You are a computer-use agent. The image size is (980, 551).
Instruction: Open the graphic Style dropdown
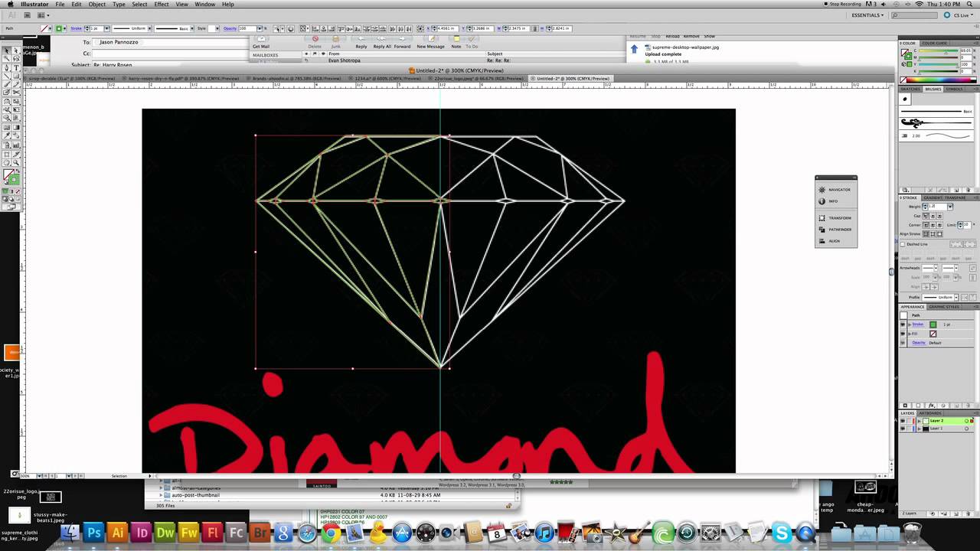(x=217, y=28)
